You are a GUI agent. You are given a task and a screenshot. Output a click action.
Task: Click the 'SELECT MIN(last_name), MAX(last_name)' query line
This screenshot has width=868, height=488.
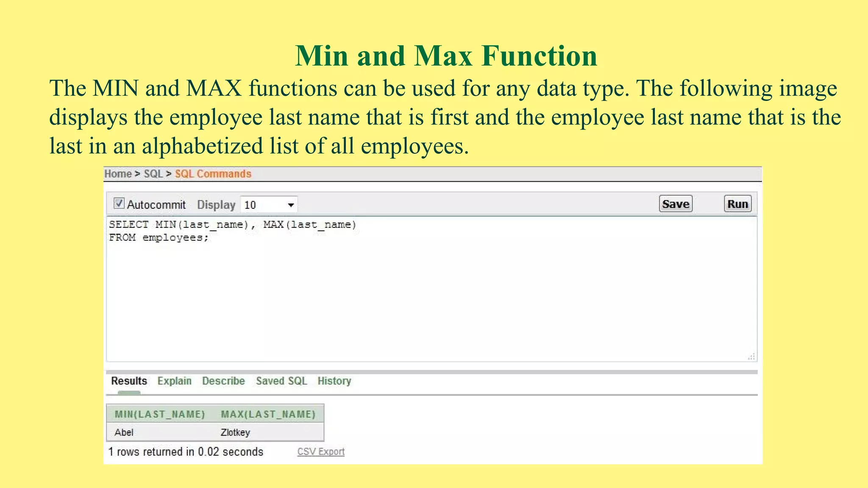[x=233, y=225]
